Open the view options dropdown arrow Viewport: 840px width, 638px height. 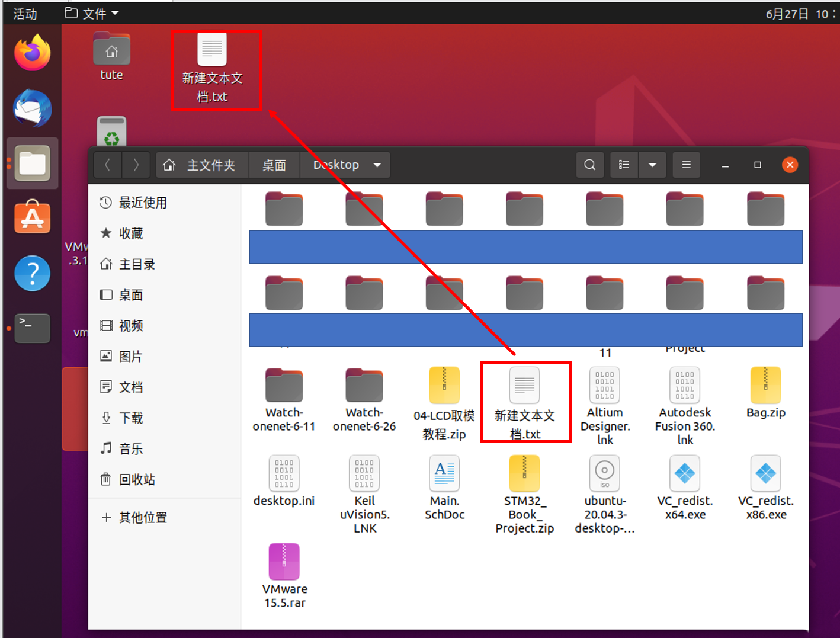pyautogui.click(x=652, y=165)
